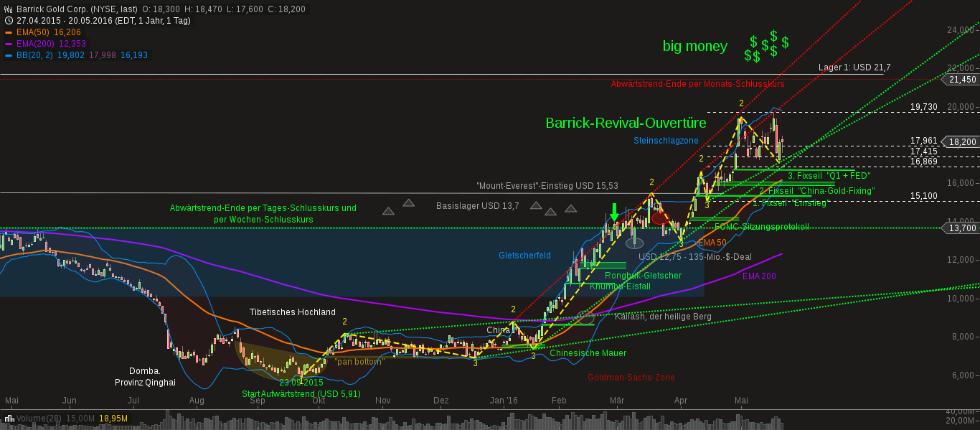Click the 18,200 last-price tag on right axis
The width and height of the screenshot is (980, 430).
point(964,142)
